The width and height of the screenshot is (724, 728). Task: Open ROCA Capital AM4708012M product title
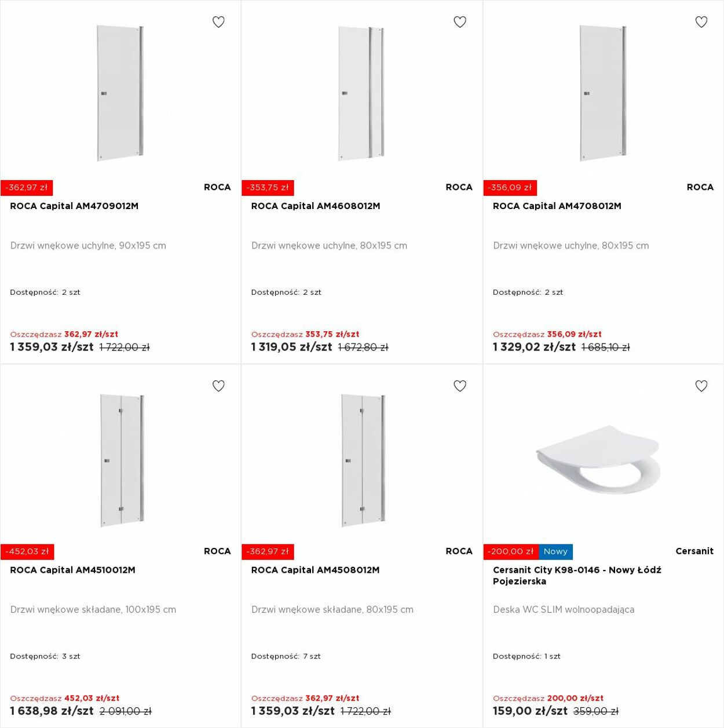pyautogui.click(x=557, y=206)
